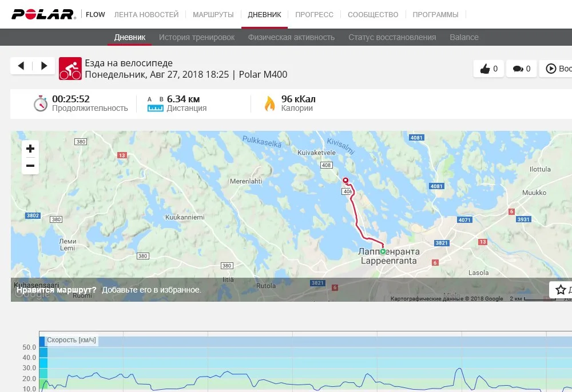Image resolution: width=572 pixels, height=392 pixels.
Task: Open the МАРШРУТЫ tab
Action: (x=213, y=15)
